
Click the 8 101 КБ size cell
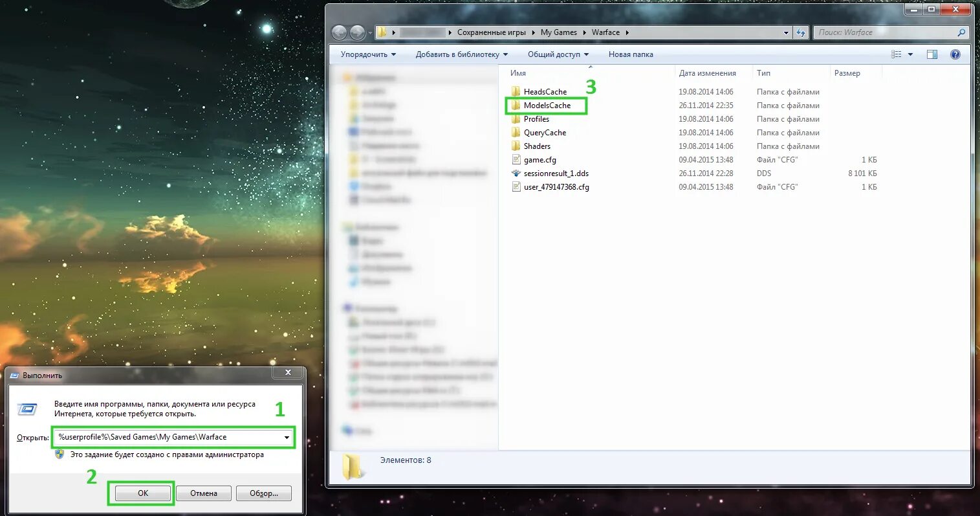(x=862, y=174)
